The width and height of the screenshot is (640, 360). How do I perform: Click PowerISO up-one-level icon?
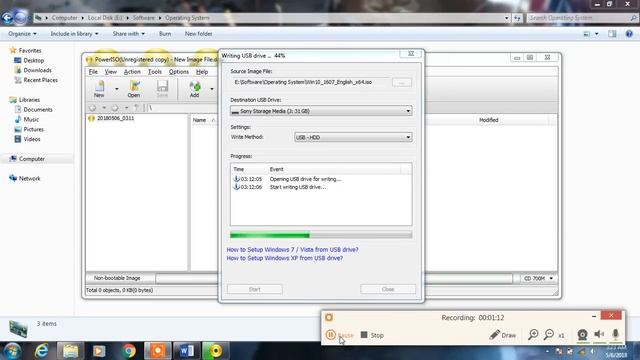pos(137,108)
